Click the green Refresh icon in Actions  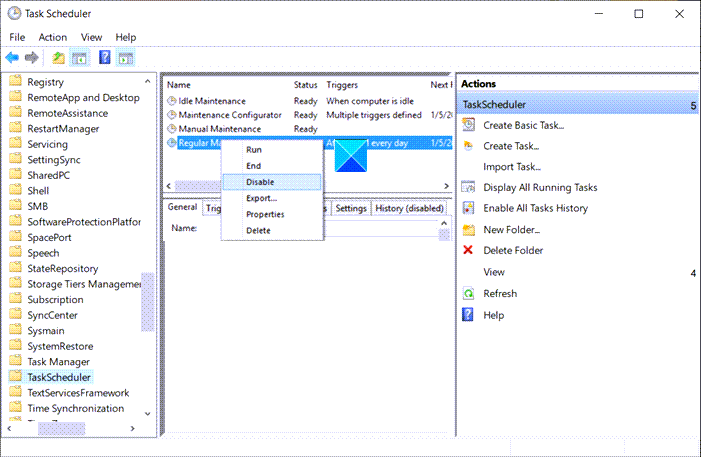click(468, 294)
